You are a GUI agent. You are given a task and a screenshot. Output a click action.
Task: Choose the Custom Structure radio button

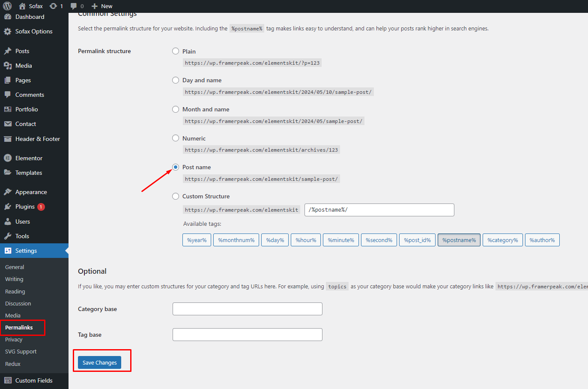tap(176, 196)
